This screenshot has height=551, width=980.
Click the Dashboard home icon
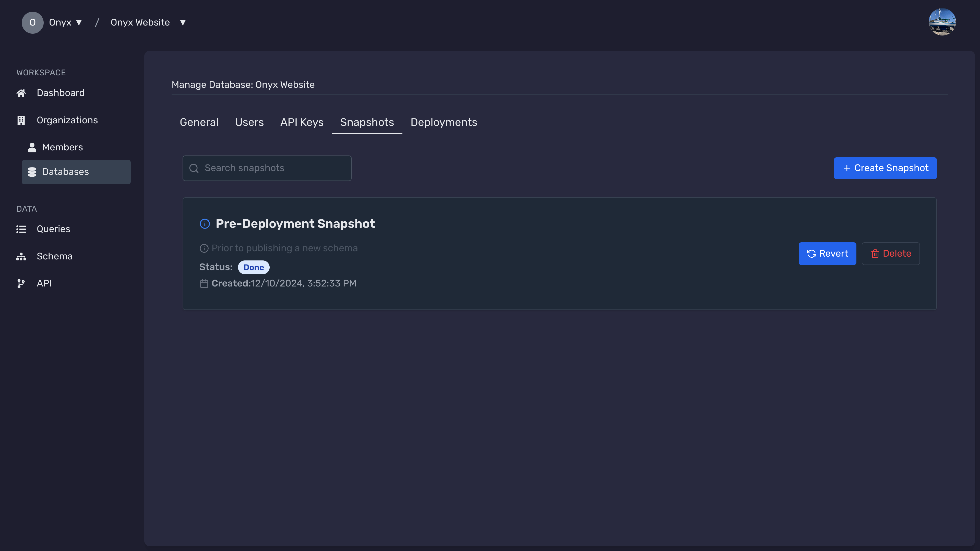[x=21, y=93]
